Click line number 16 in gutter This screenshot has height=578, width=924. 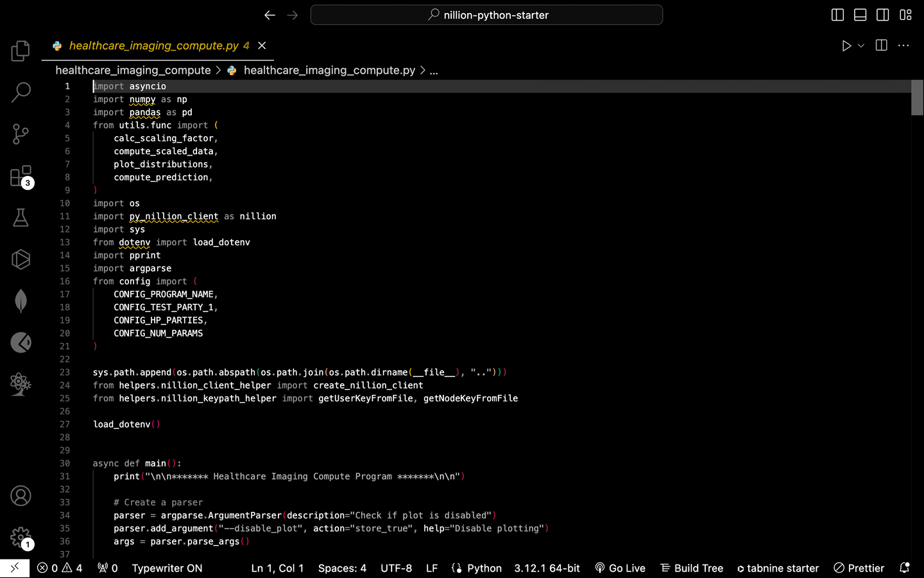[65, 281]
